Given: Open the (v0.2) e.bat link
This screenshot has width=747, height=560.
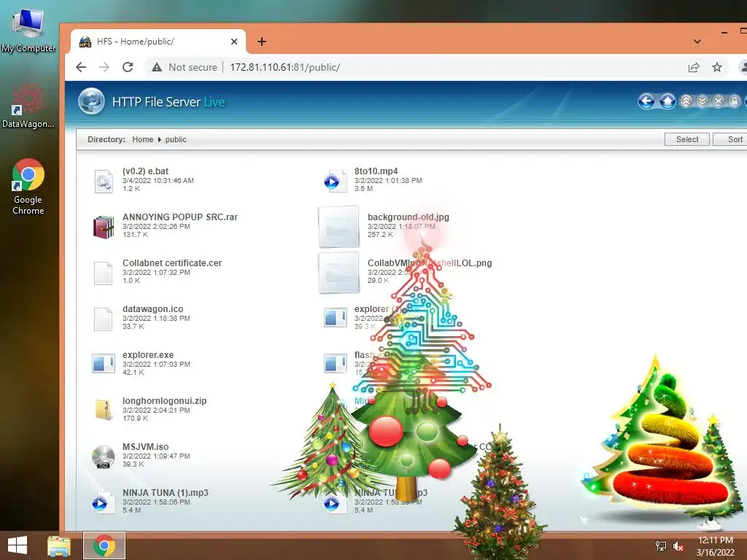Looking at the screenshot, I should pos(145,171).
